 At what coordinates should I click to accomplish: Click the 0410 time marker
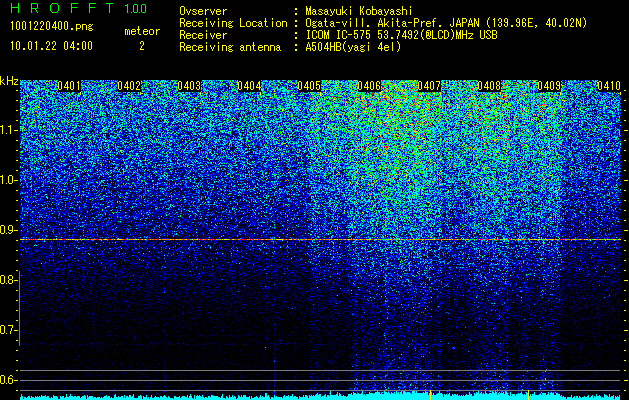609,86
